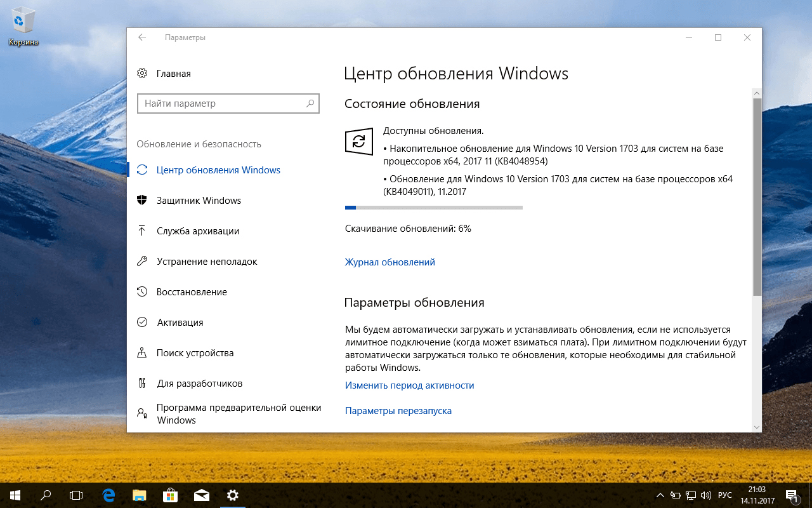
Task: Open Служба архивации in sidebar
Action: coord(199,231)
